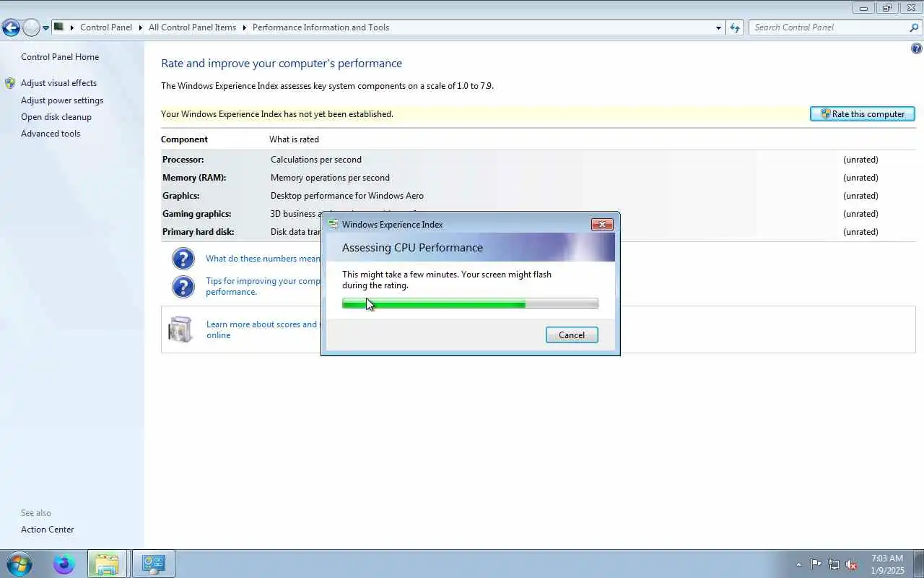Focus the Search Control Panel field
This screenshot has height=578, width=924.
[830, 27]
